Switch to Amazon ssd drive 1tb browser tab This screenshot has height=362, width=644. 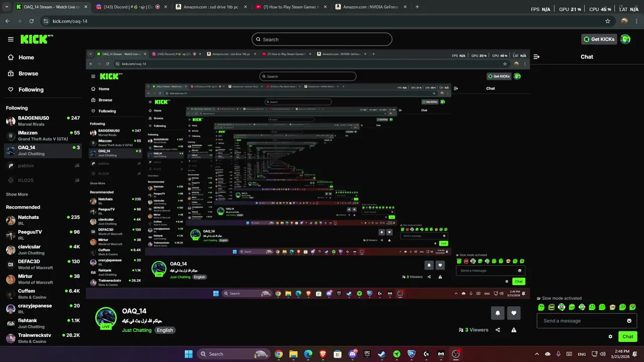[x=210, y=7]
